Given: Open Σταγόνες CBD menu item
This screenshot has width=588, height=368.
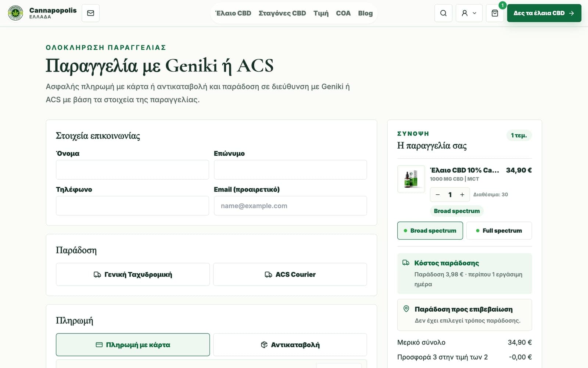Looking at the screenshot, I should tap(282, 13).
